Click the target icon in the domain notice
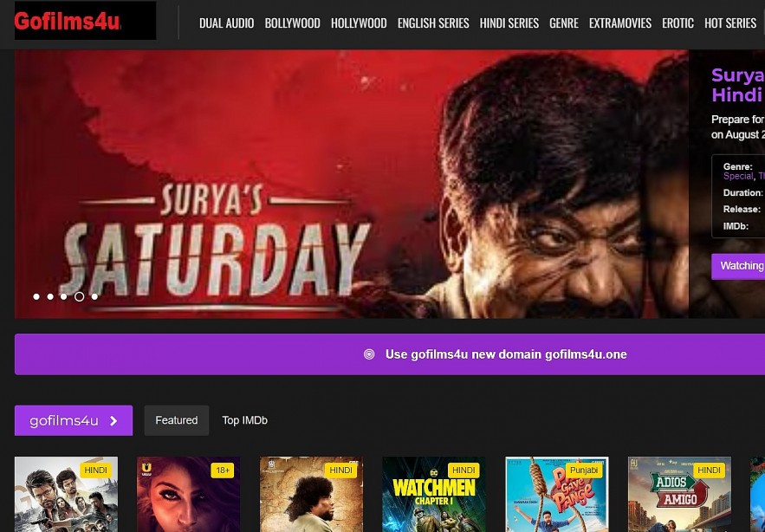The width and height of the screenshot is (765, 532). coord(369,354)
